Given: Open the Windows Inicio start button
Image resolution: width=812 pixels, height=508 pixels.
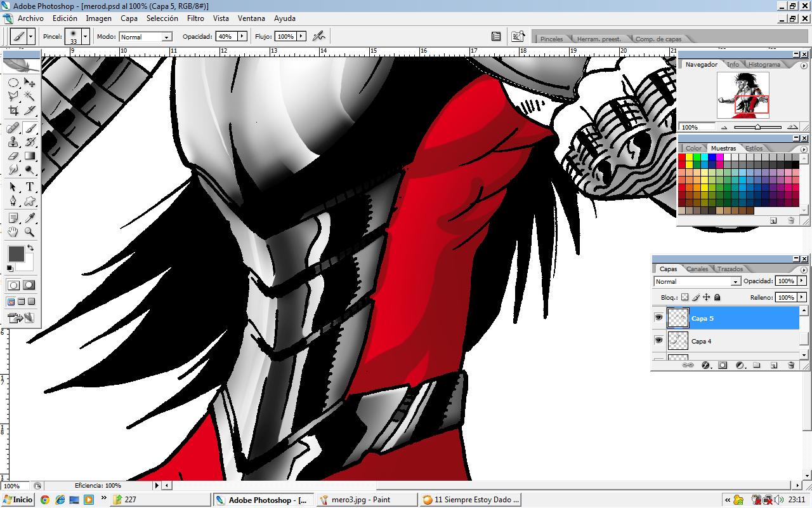Looking at the screenshot, I should coord(18,500).
